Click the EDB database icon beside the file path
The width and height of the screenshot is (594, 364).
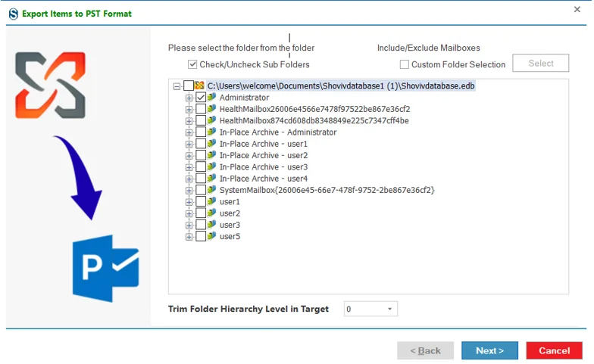coord(200,86)
